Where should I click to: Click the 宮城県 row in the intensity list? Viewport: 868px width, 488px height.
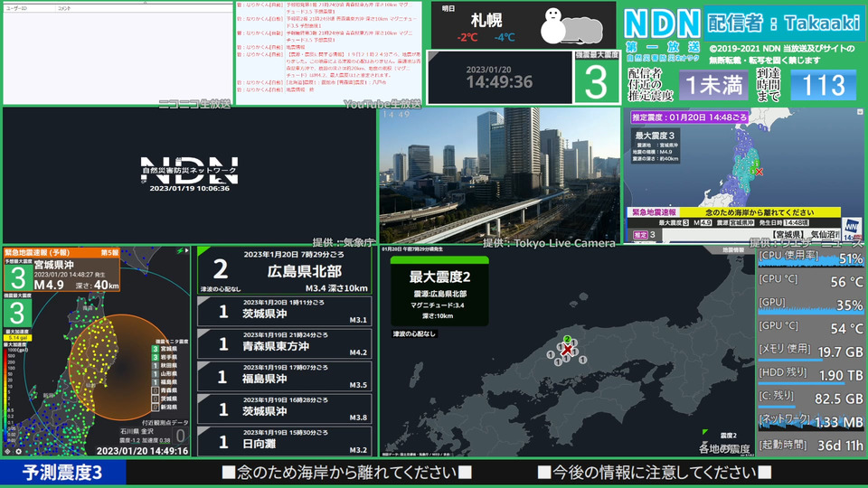pos(165,349)
